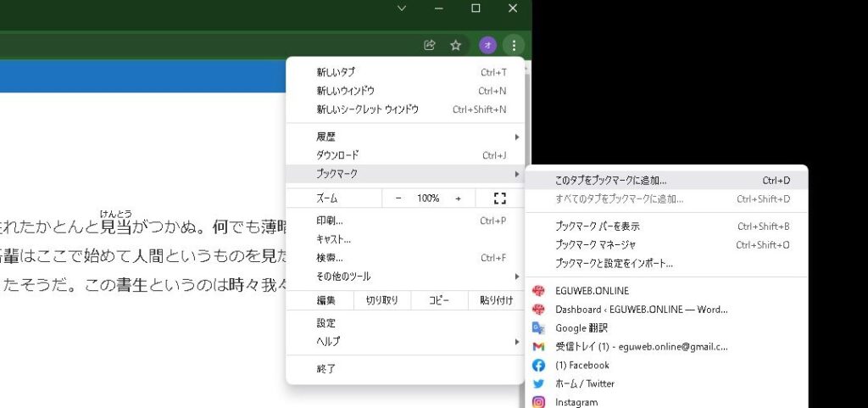Click the fullscreen icon in the zoom row
The height and width of the screenshot is (408, 868).
[x=499, y=198]
